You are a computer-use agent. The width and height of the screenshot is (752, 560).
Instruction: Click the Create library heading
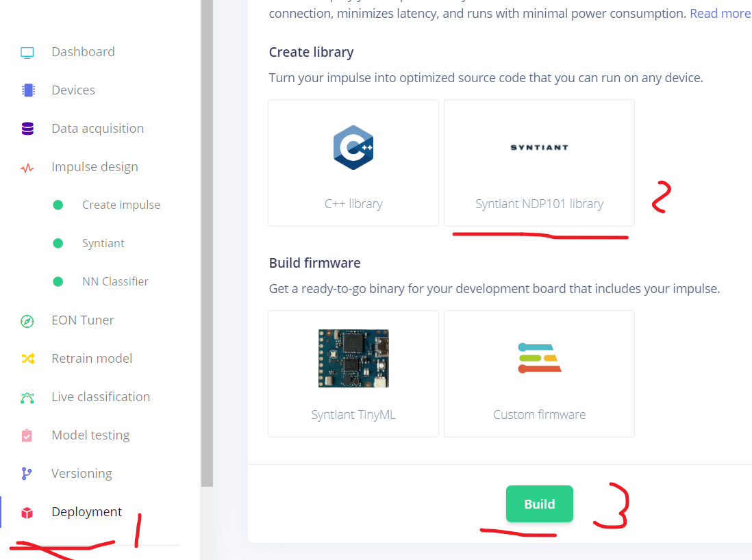(311, 52)
